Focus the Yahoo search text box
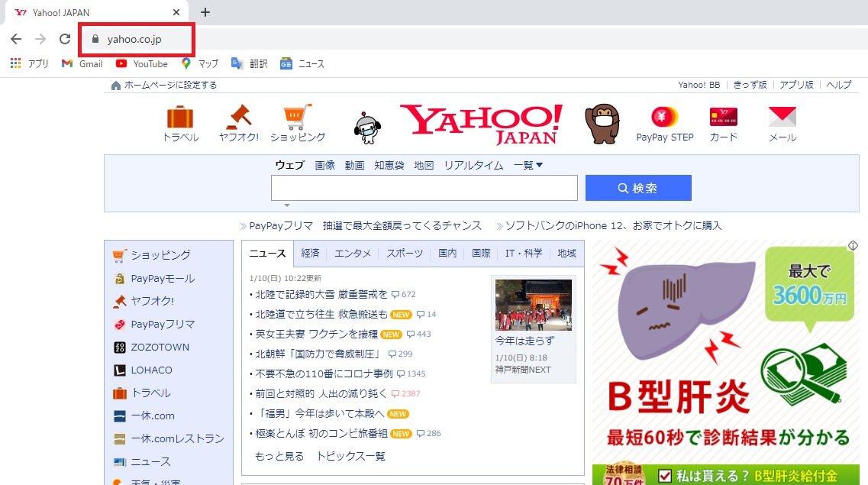Image resolution: width=868 pixels, height=485 pixels. [x=424, y=188]
